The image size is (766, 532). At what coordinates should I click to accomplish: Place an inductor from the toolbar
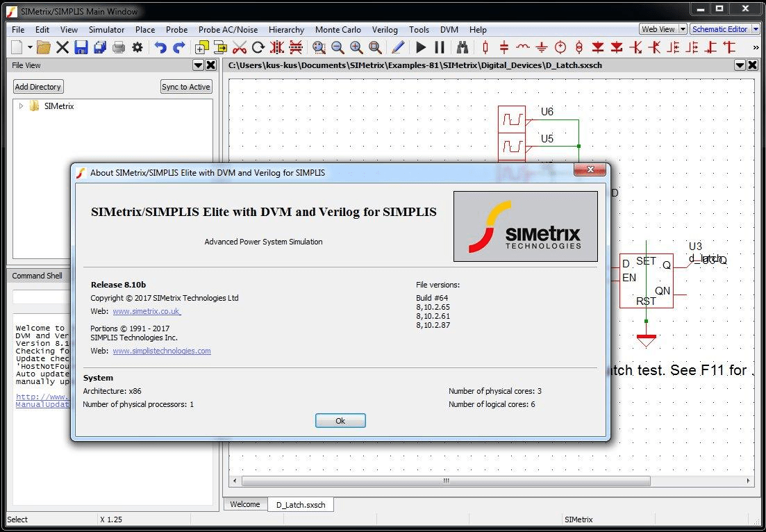523,47
